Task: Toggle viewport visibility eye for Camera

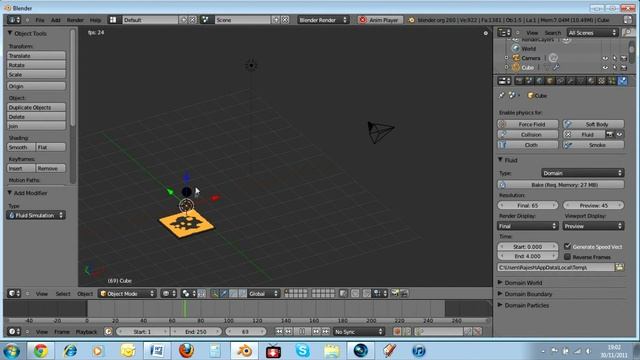Action: tap(605, 58)
